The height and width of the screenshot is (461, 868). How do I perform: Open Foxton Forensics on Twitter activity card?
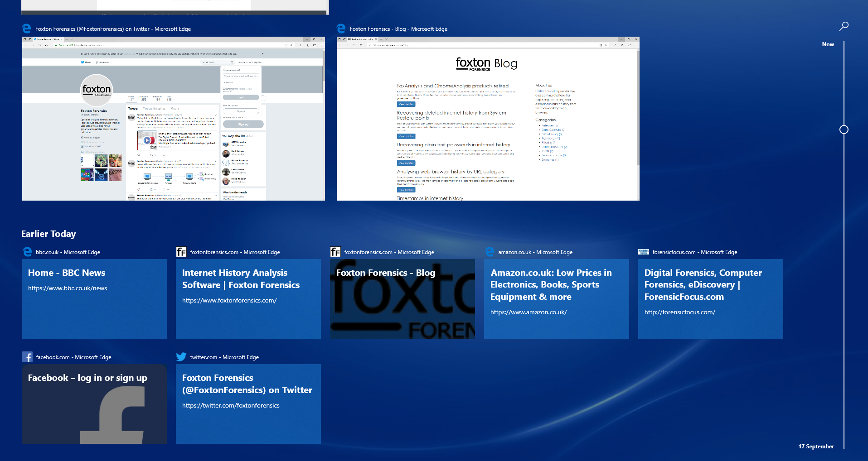pos(248,404)
